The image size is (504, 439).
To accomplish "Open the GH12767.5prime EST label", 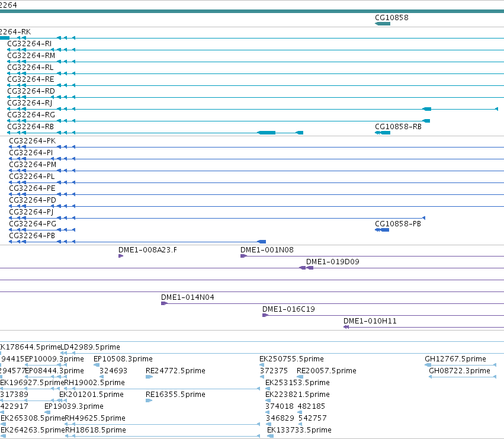I will click(455, 359).
